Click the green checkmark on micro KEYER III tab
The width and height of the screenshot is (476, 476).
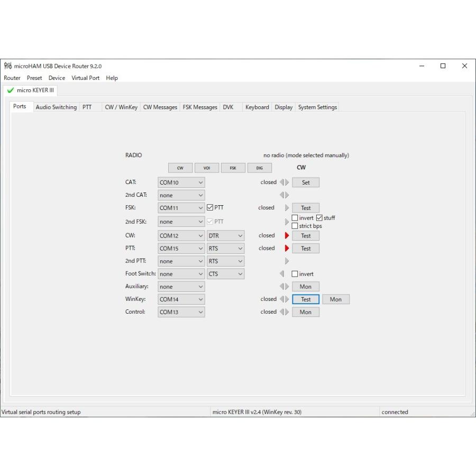(x=11, y=90)
